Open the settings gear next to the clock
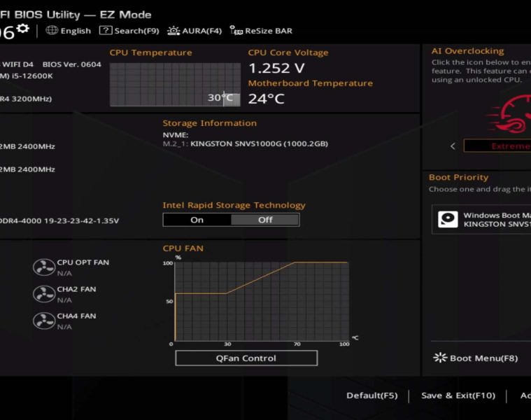The height and width of the screenshot is (420, 531). (x=23, y=29)
